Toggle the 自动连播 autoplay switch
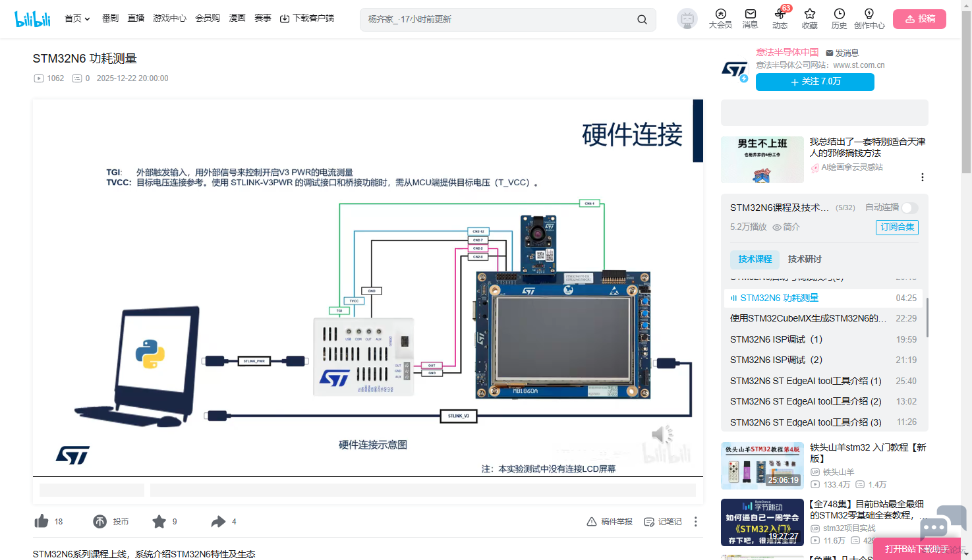Screen dimensions: 972x560 [909, 208]
